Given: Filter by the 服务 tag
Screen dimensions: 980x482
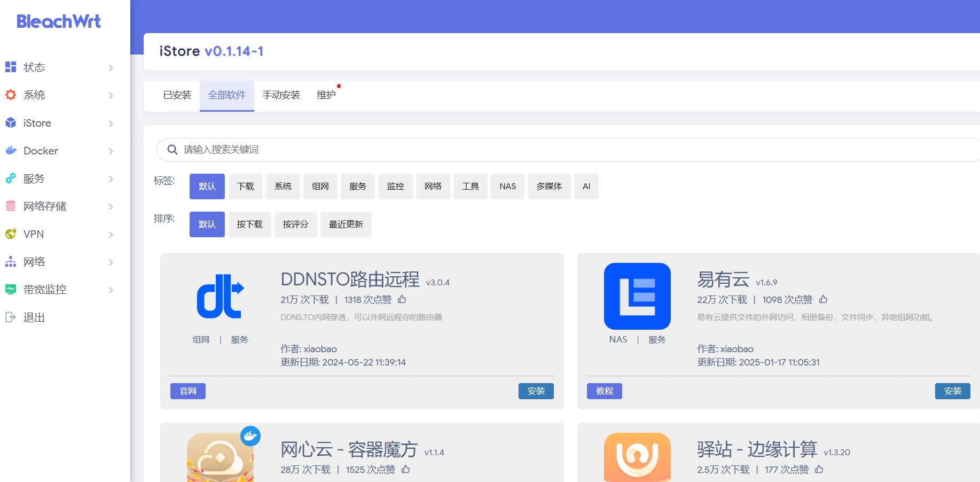Looking at the screenshot, I should (358, 186).
